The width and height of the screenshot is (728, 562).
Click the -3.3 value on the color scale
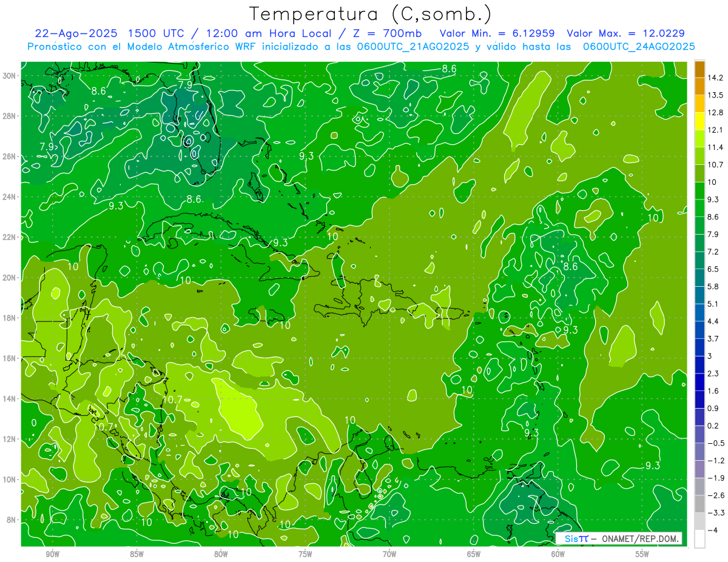716,513
